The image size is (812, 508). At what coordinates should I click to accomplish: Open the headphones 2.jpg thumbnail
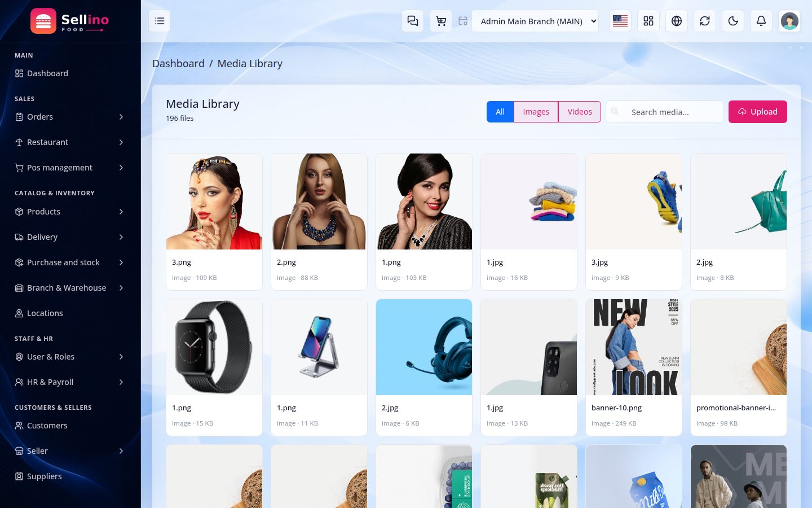424,347
